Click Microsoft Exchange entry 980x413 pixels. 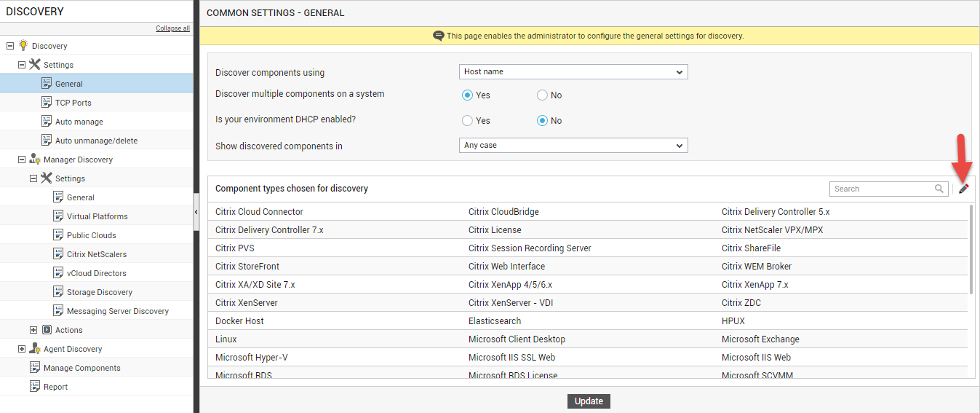[760, 339]
